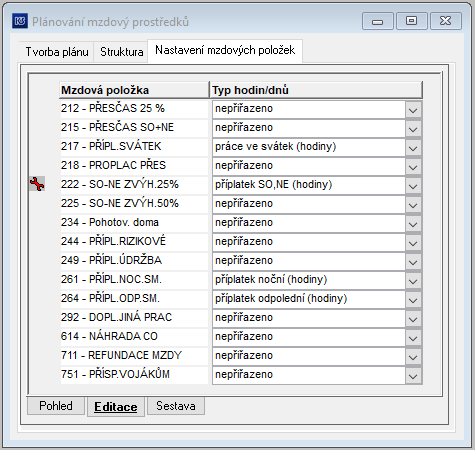The height and width of the screenshot is (450, 475).
Task: Select the cell 261 - PŘÍPL.NOC.SM.
Action: [134, 280]
